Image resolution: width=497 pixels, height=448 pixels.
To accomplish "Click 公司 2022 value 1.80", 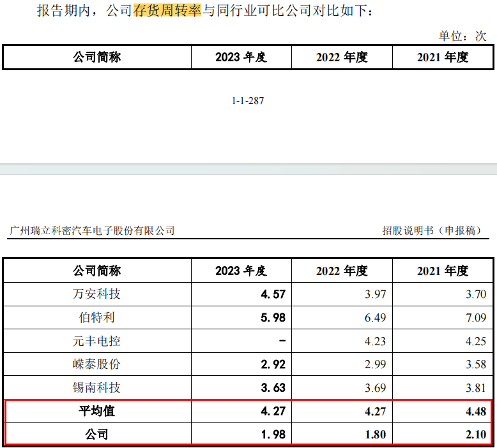I will coord(375,435).
